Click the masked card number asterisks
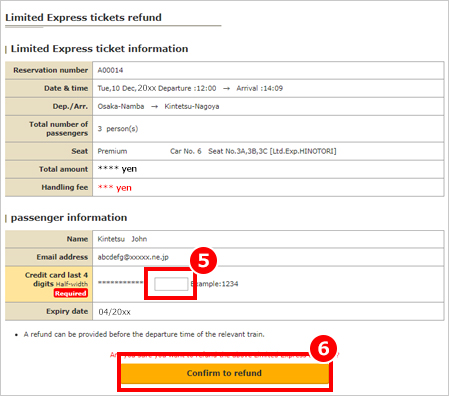The width and height of the screenshot is (449, 396). (x=120, y=283)
